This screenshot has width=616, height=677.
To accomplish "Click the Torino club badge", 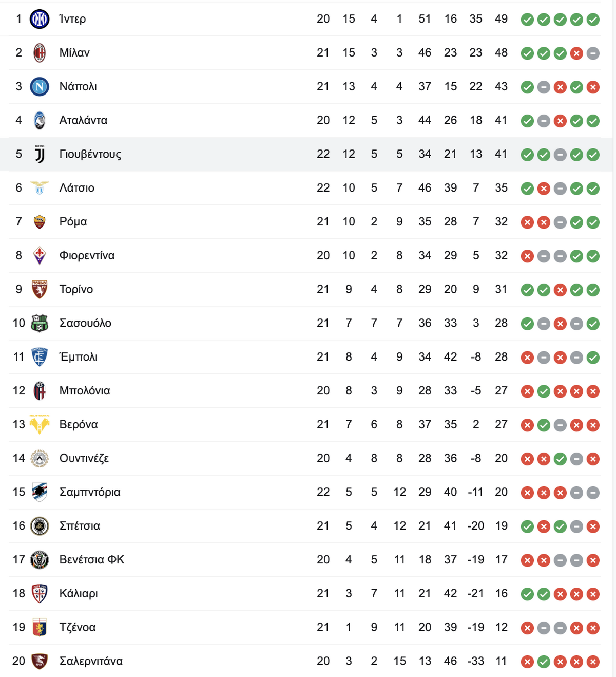I will [x=40, y=289].
